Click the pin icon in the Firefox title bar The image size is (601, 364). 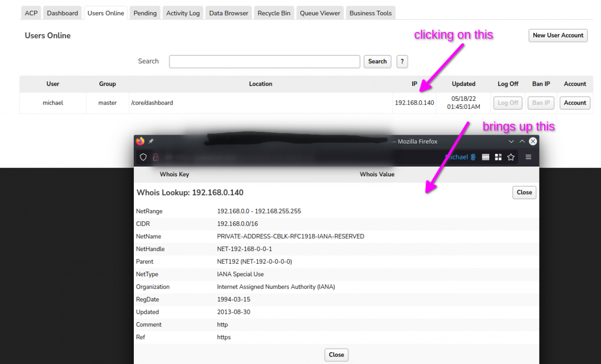coord(151,141)
